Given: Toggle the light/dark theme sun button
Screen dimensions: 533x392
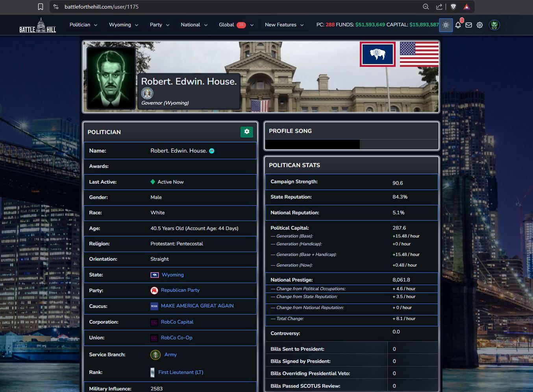Looking at the screenshot, I should click(446, 25).
